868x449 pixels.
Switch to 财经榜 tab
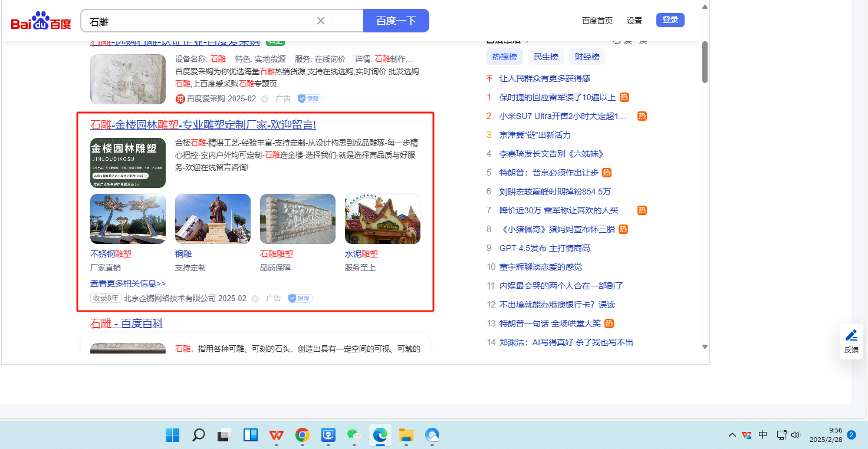click(587, 57)
